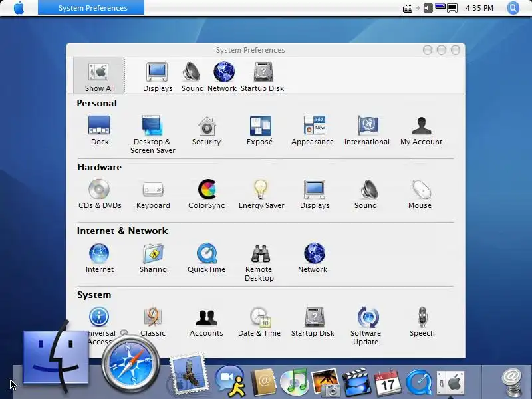Open Displays in the Hardware section

pos(315,194)
